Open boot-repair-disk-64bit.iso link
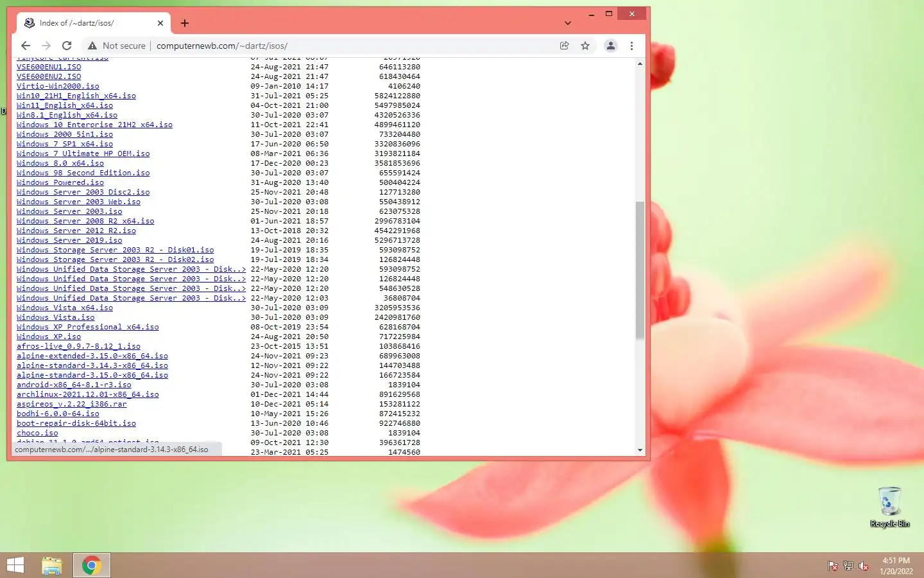924x578 pixels. coord(76,423)
